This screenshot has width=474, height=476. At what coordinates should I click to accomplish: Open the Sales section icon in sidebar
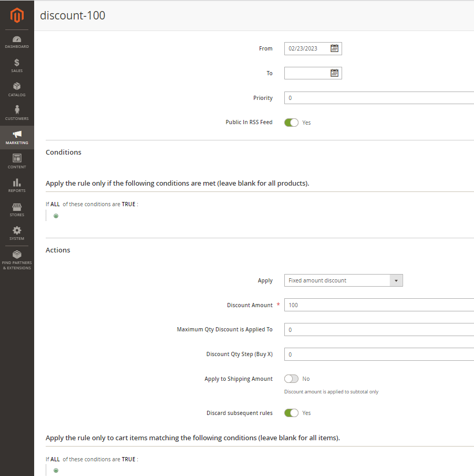(16, 64)
